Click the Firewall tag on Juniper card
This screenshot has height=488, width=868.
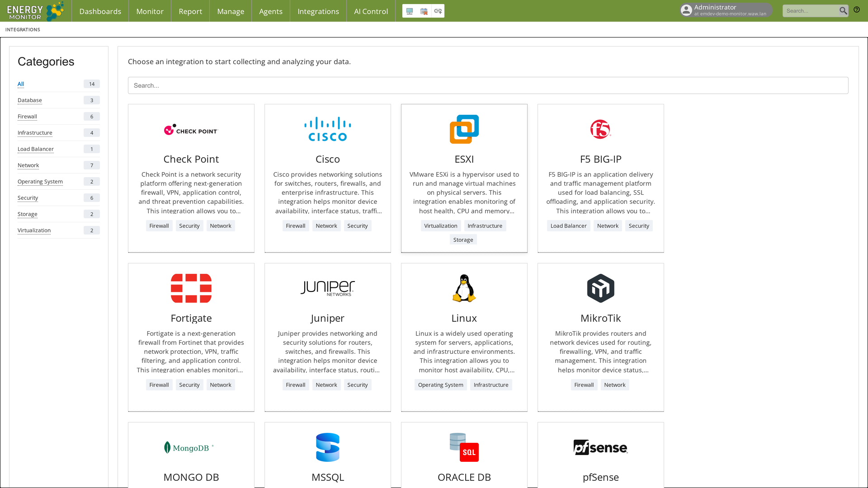(x=296, y=385)
